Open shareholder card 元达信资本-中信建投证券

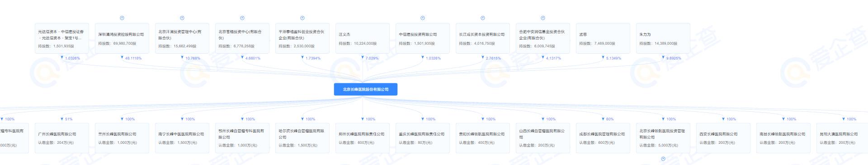click(x=62, y=38)
